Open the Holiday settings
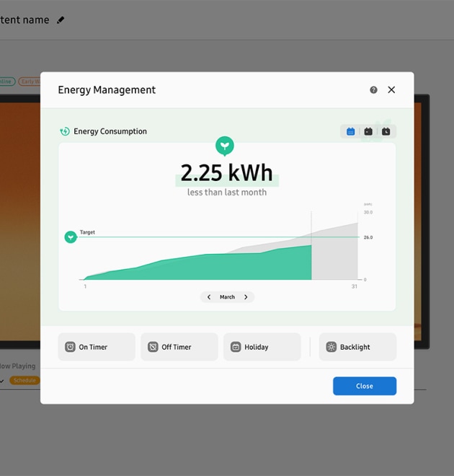Image resolution: width=454 pixels, height=476 pixels. coord(262,347)
